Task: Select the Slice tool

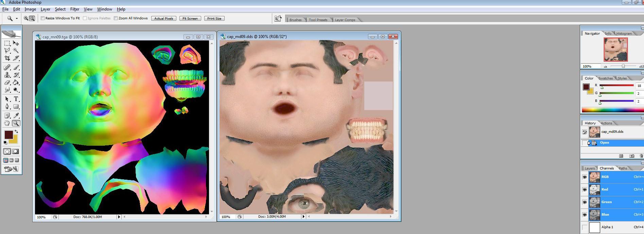Action: pyautogui.click(x=16, y=58)
